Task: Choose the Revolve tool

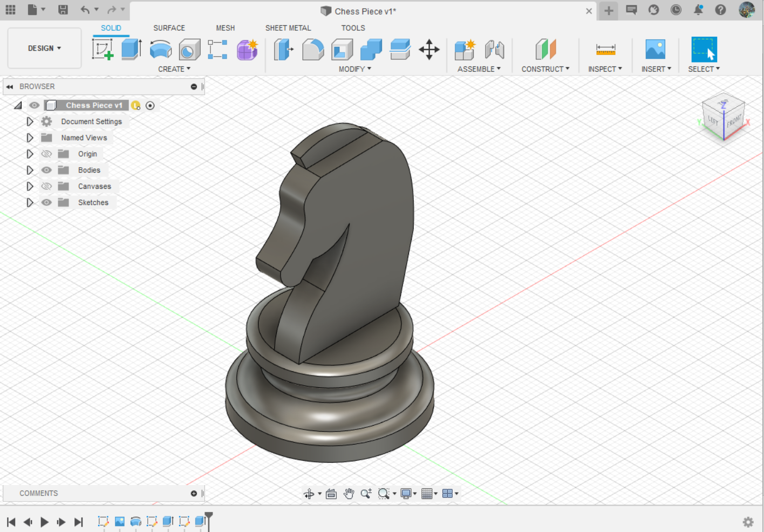Action: 161,50
